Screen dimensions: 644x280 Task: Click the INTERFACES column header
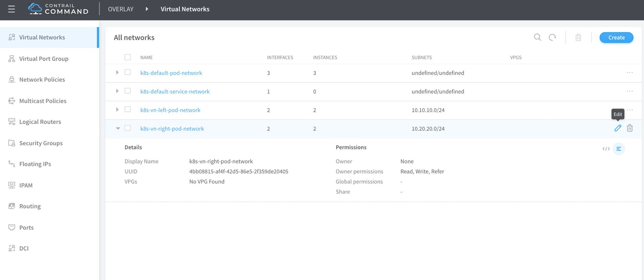pyautogui.click(x=280, y=57)
